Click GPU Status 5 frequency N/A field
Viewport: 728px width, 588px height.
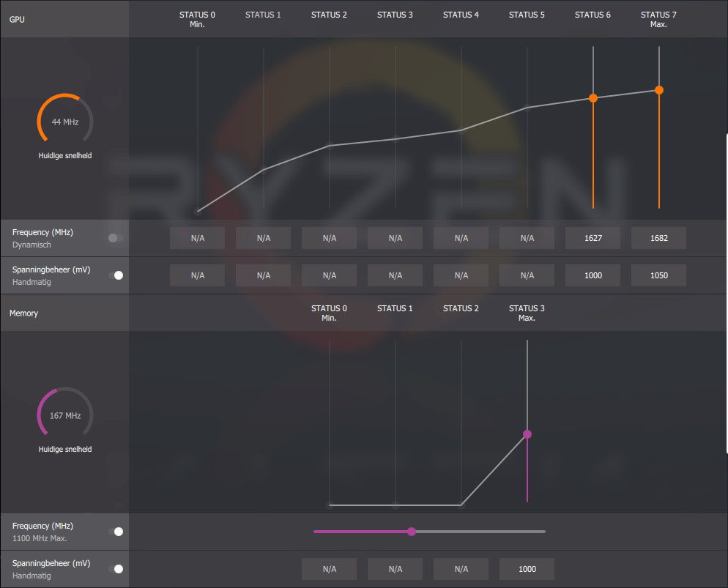527,238
